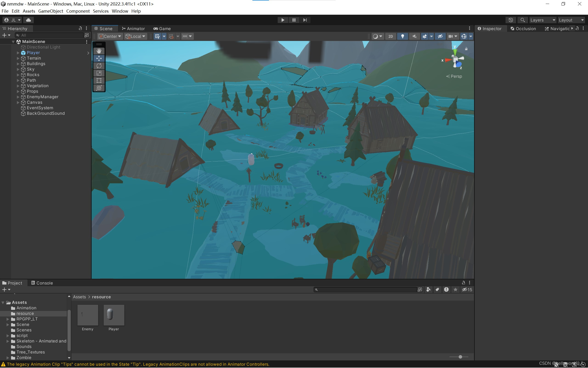The width and height of the screenshot is (588, 368).
Task: Toggle 2D scene view mode
Action: pyautogui.click(x=390, y=36)
